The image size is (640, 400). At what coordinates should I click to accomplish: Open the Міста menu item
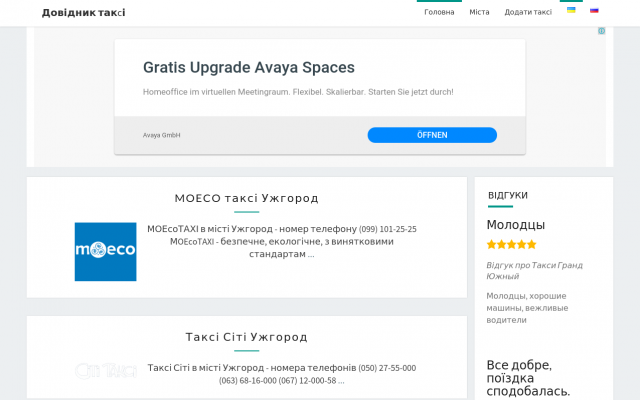[479, 12]
